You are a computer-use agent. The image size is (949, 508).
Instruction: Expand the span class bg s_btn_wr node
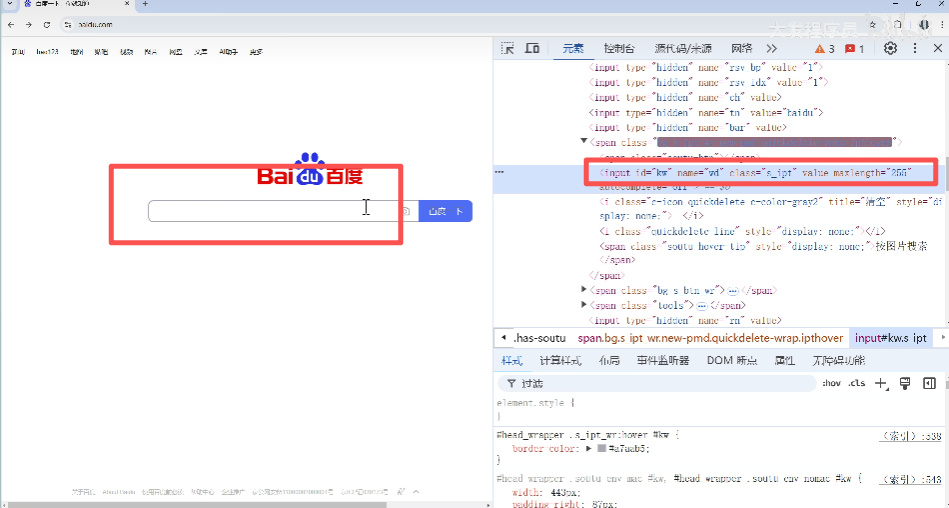pos(583,290)
